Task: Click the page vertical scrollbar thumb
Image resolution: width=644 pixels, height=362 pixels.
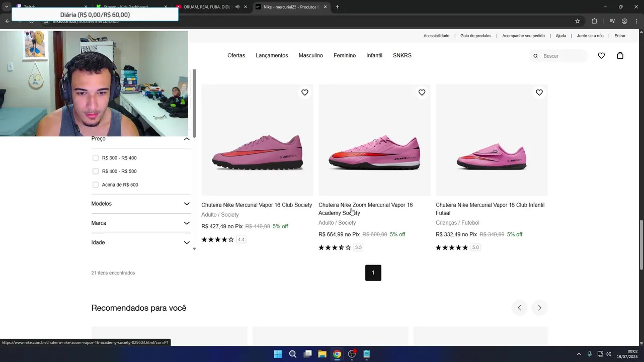Action: pyautogui.click(x=640, y=246)
